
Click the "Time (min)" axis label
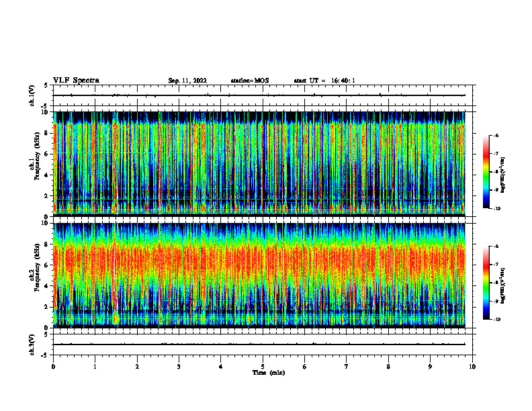coord(269,373)
